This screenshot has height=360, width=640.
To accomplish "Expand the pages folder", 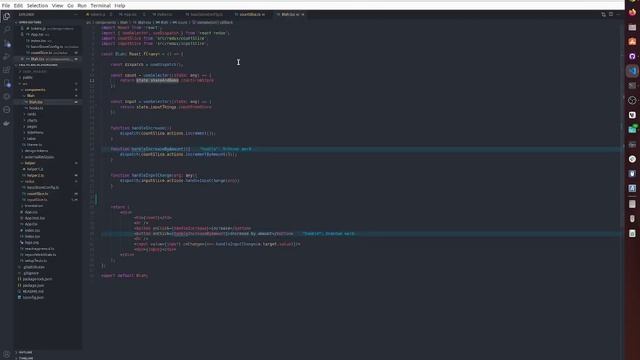I will pyautogui.click(x=32, y=127).
